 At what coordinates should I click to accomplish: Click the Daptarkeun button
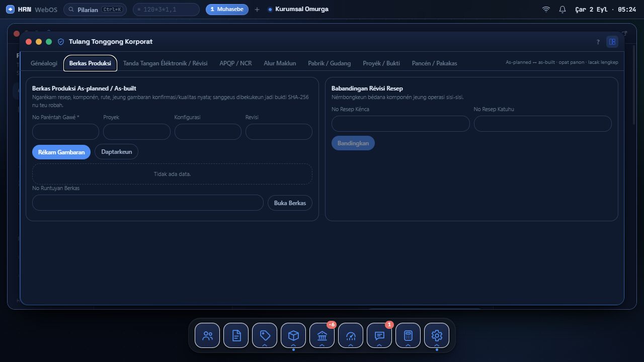coord(116,152)
